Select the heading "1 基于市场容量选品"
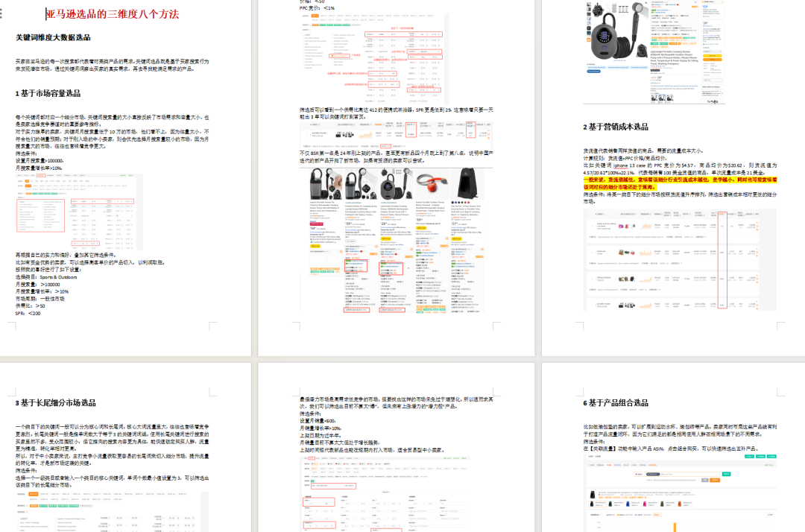 pyautogui.click(x=48, y=93)
